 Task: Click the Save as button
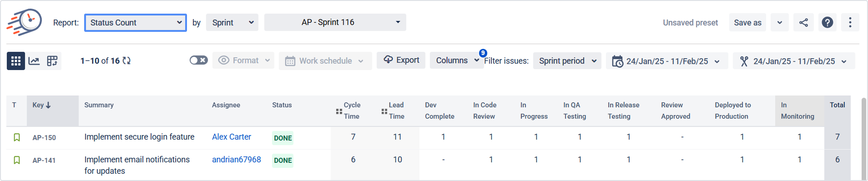coord(747,22)
